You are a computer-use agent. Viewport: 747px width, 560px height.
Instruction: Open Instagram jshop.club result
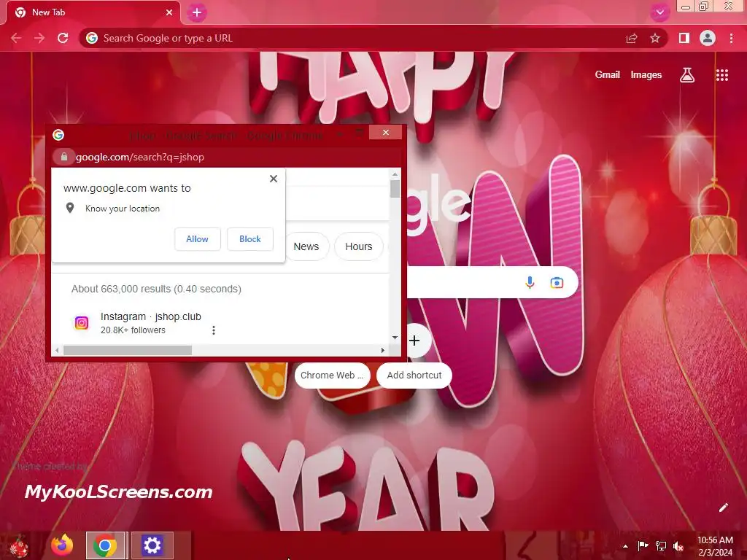pos(150,316)
